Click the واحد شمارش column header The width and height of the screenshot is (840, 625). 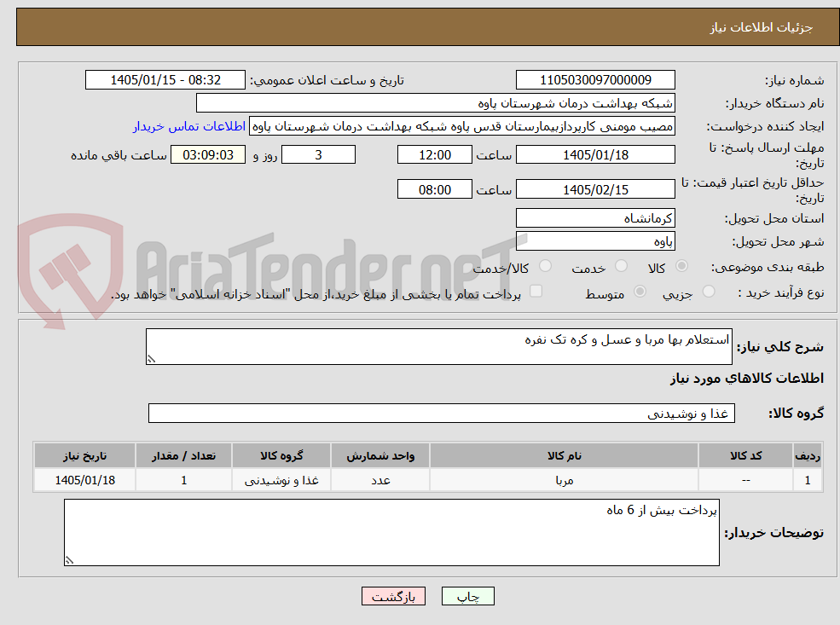(x=380, y=456)
